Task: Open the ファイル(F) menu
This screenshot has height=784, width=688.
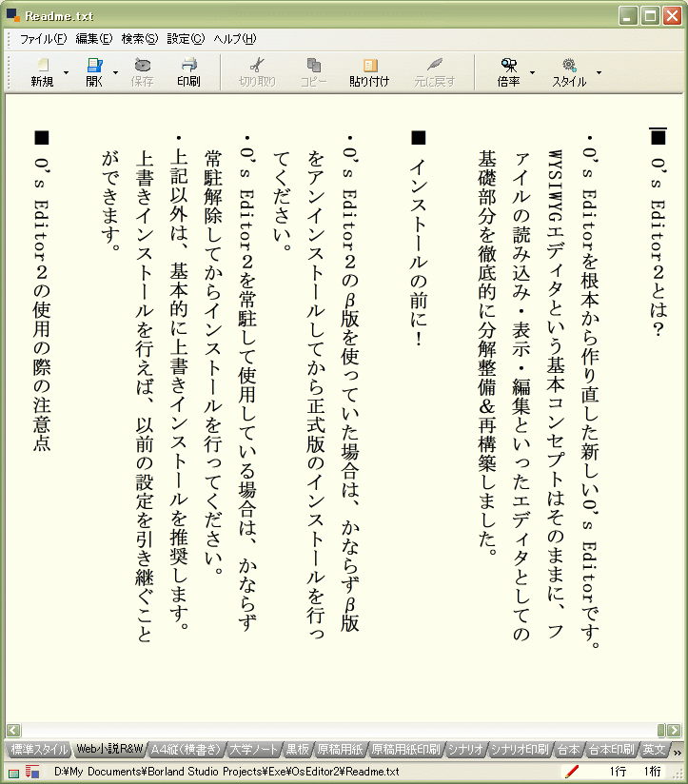Action: coord(43,38)
